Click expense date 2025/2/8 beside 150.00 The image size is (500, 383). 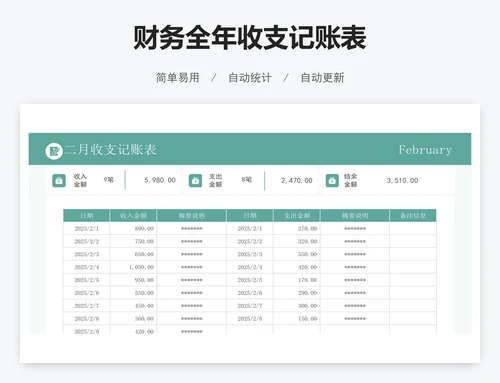coord(250,319)
